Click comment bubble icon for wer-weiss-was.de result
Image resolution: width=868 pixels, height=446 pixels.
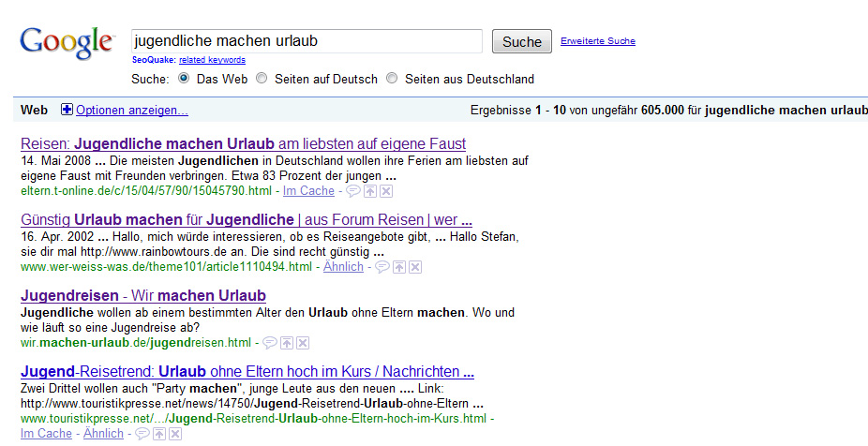382,267
